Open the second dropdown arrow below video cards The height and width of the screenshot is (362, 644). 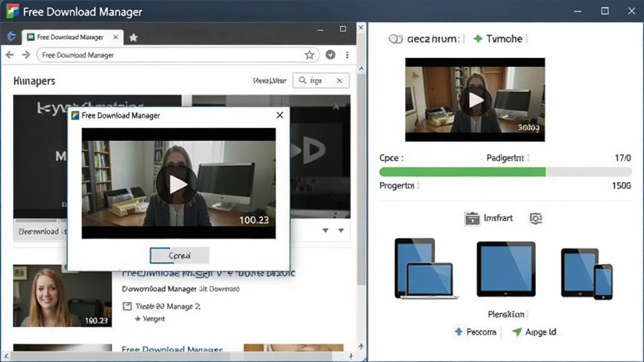pos(341,231)
